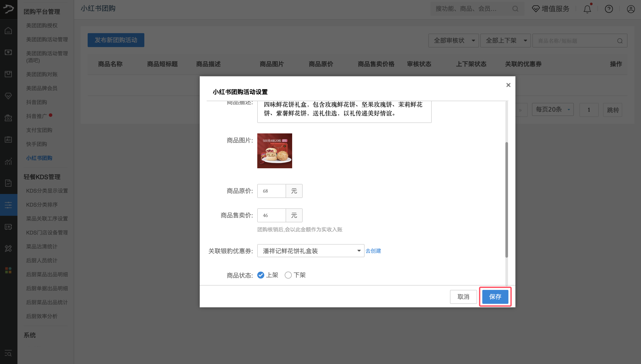Select the 下架 radio button
641x364 pixels.
288,275
